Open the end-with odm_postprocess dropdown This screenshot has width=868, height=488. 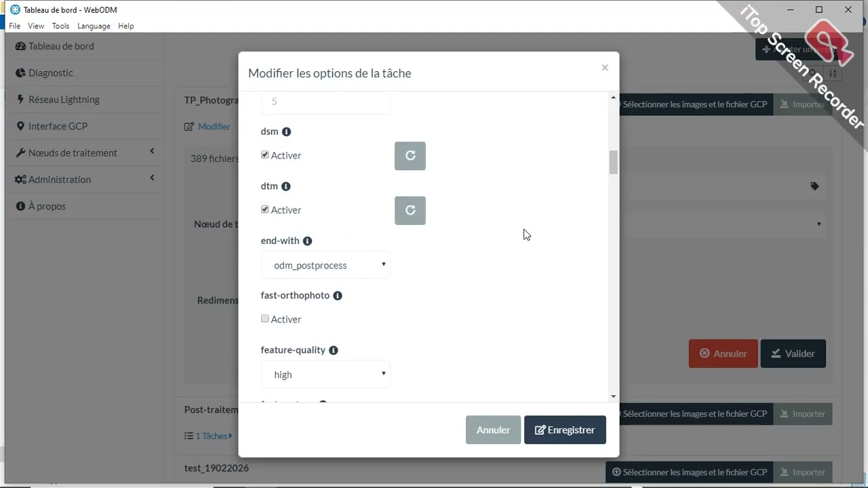pyautogui.click(x=325, y=265)
